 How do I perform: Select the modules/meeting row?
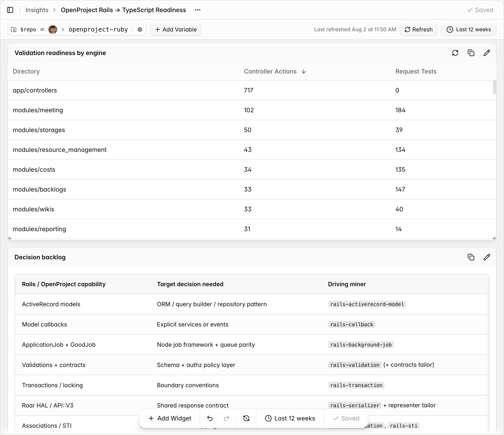click(x=252, y=110)
